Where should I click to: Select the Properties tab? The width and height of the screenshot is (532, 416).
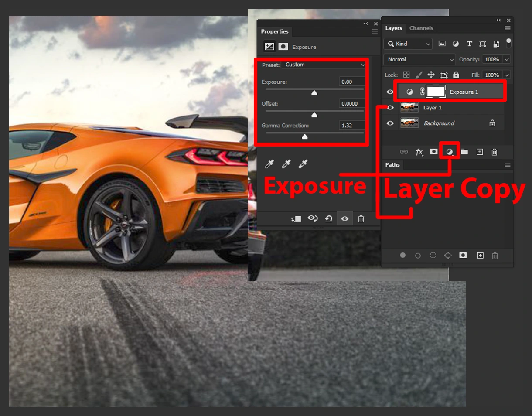coord(275,31)
